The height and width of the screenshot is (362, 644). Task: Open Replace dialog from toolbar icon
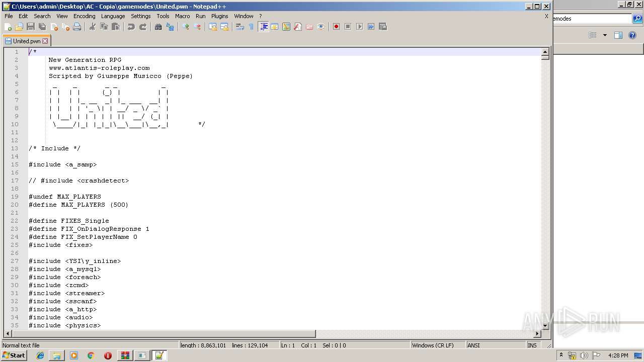170,27
